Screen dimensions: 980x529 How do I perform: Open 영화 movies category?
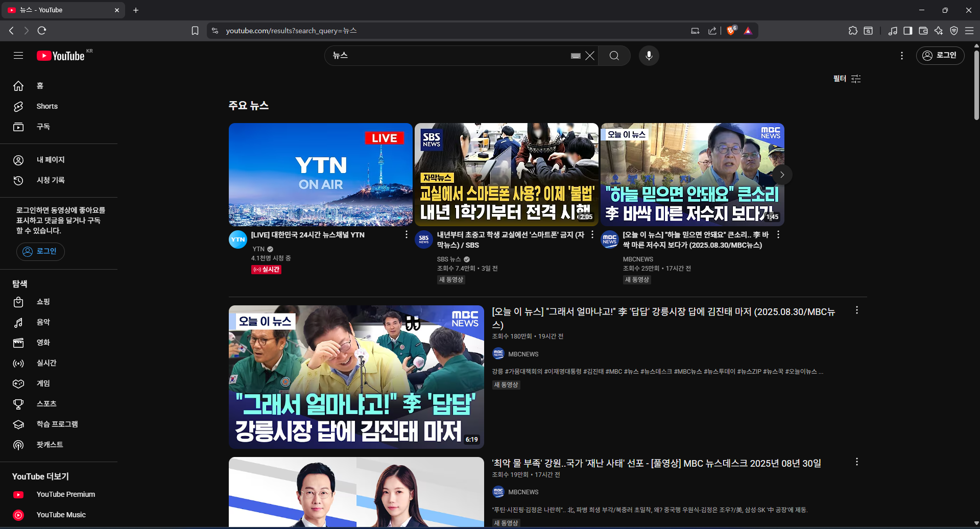59,343
